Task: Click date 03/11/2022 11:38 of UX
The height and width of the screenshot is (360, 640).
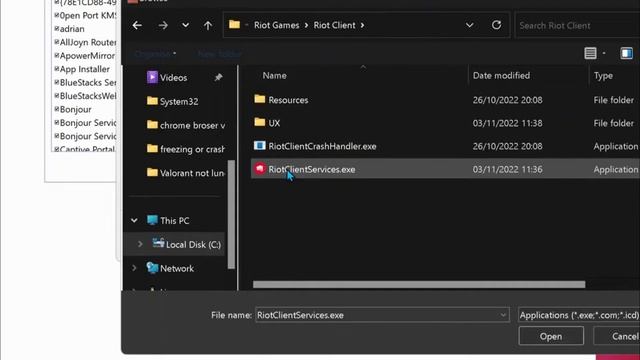Action: point(507,123)
